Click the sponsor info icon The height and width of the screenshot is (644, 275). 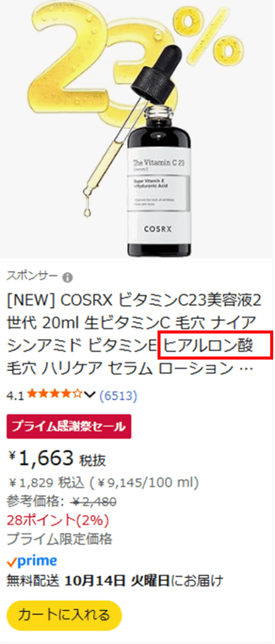[67, 278]
